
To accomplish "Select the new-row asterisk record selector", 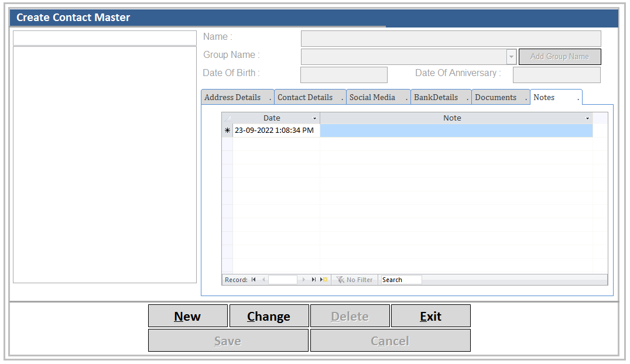I will click(227, 131).
